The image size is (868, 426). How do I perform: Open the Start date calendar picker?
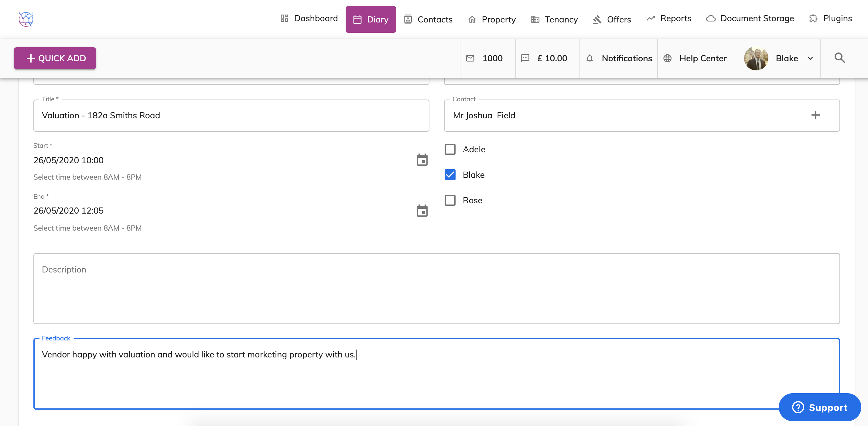pyautogui.click(x=422, y=160)
